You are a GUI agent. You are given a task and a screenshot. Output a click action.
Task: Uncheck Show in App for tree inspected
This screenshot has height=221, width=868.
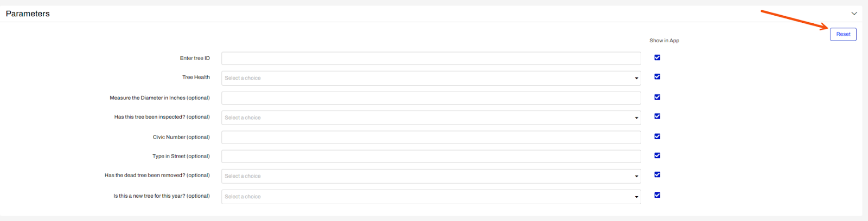[x=657, y=116]
